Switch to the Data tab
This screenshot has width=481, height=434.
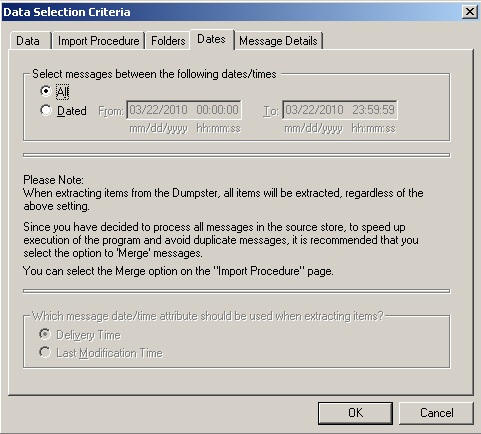click(29, 41)
